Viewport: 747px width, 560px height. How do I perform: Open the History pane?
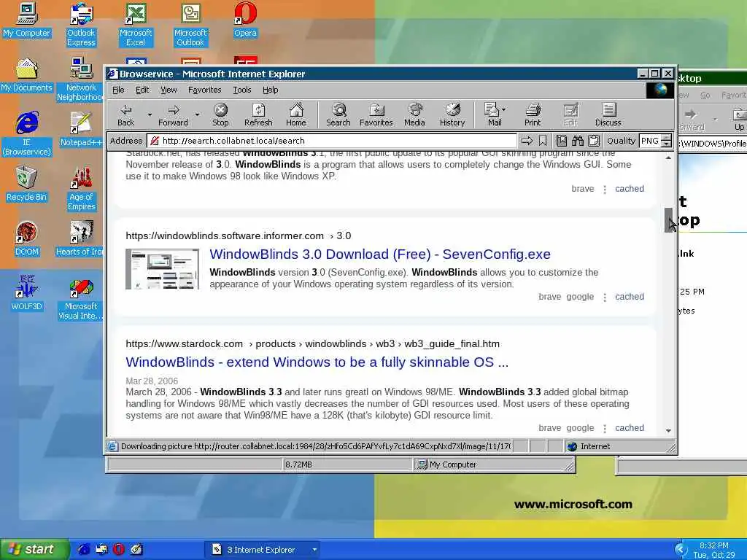(452, 114)
